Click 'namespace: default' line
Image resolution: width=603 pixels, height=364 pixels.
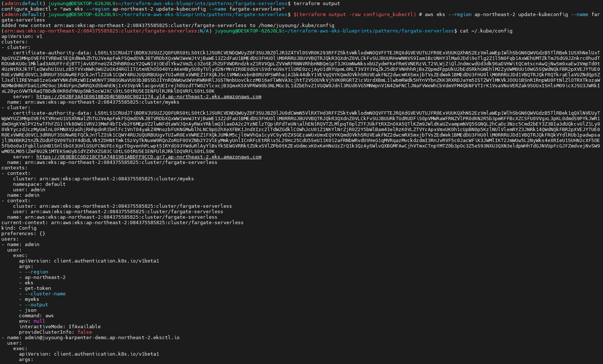39,184
